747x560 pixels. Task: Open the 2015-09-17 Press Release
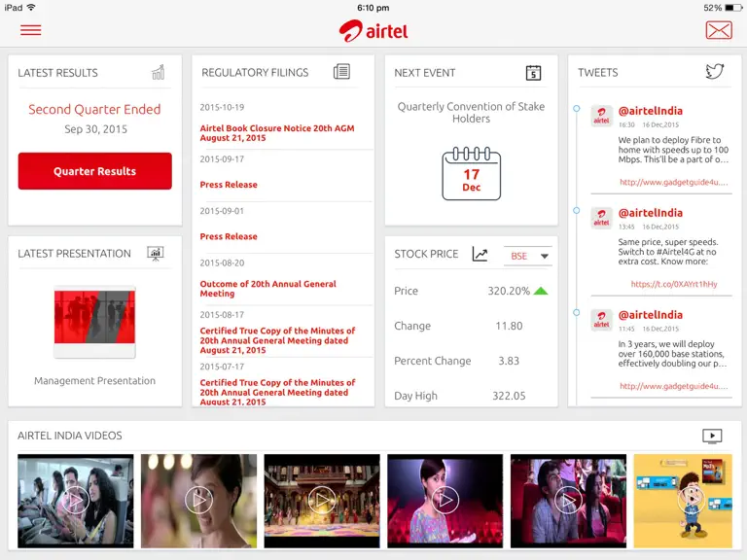click(229, 185)
